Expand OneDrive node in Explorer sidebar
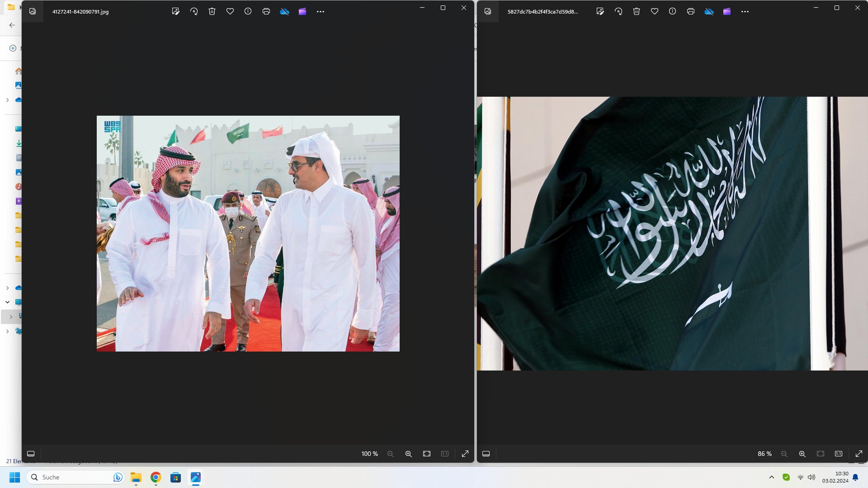Viewport: 868px width, 488px height. click(x=7, y=100)
